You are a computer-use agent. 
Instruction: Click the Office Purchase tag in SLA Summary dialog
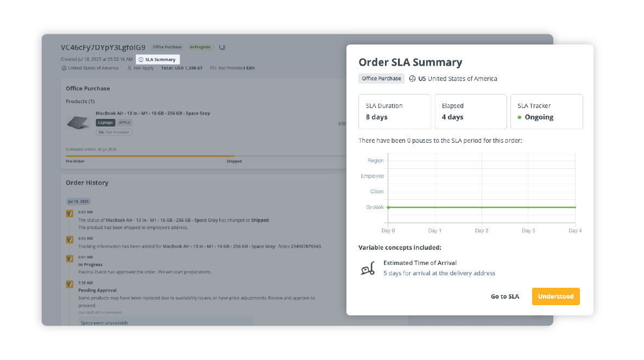[x=381, y=78]
